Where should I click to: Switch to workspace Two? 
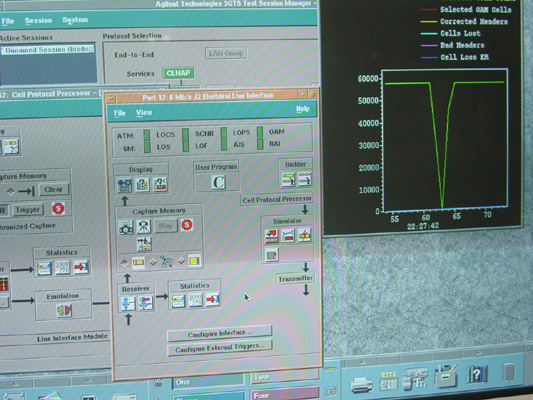[x=285, y=376]
